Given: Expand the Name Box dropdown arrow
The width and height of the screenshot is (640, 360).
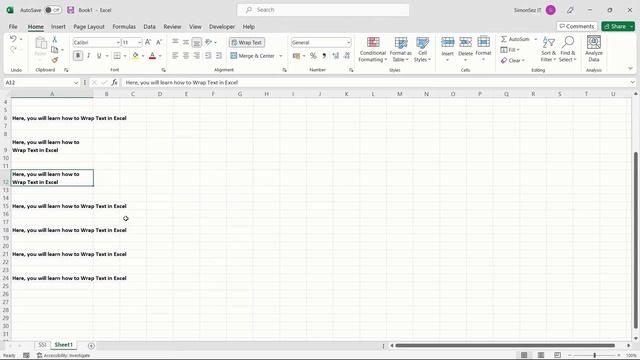Looking at the screenshot, I should pyautogui.click(x=76, y=82).
